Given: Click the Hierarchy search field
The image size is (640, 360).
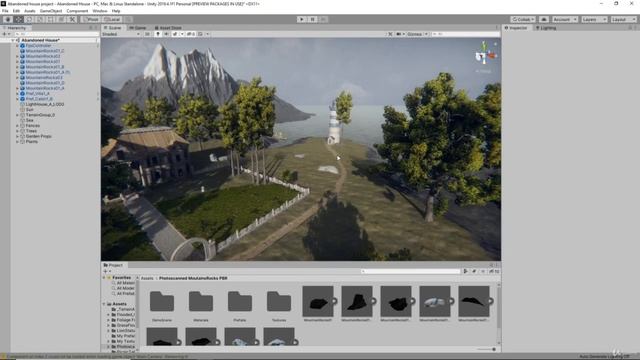Looking at the screenshot, I should [56, 34].
